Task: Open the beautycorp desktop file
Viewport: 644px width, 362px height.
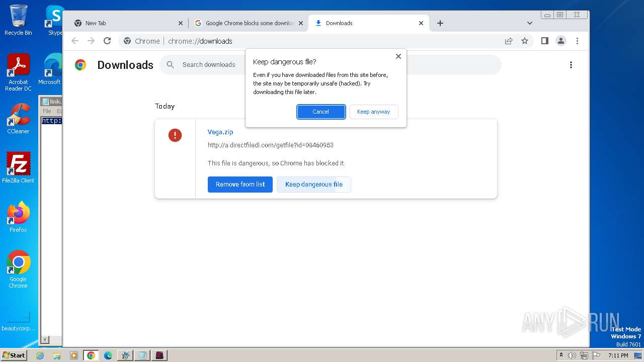Action: pyautogui.click(x=18, y=322)
